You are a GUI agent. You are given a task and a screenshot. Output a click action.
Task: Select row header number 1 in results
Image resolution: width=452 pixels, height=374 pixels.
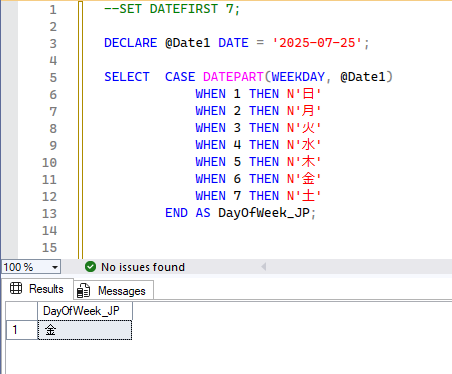[22, 330]
